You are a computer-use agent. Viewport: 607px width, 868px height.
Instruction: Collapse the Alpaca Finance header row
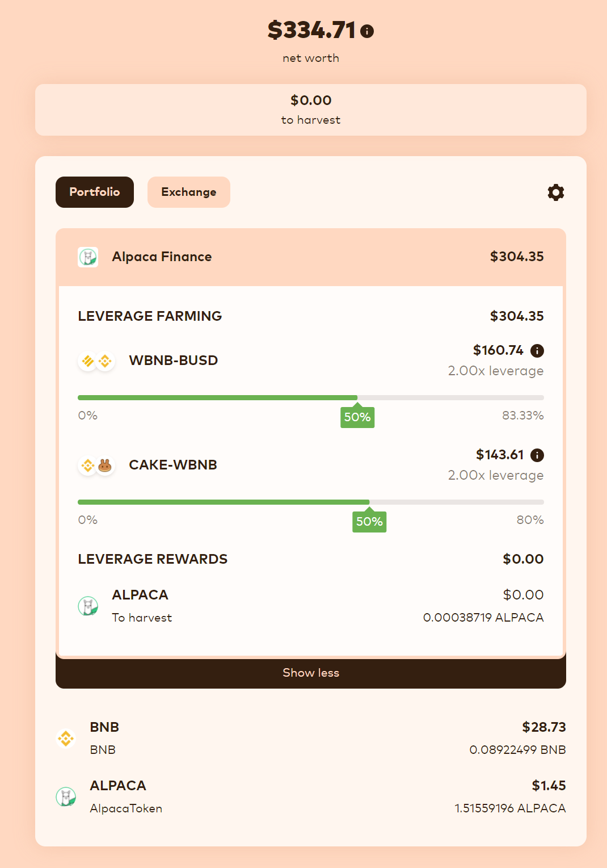click(x=311, y=257)
